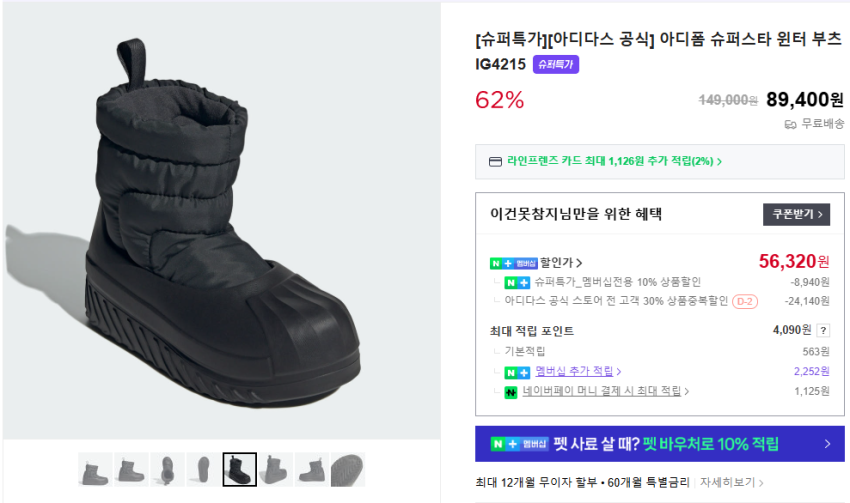Open the question mark help icon by 4,090원

[x=823, y=330]
